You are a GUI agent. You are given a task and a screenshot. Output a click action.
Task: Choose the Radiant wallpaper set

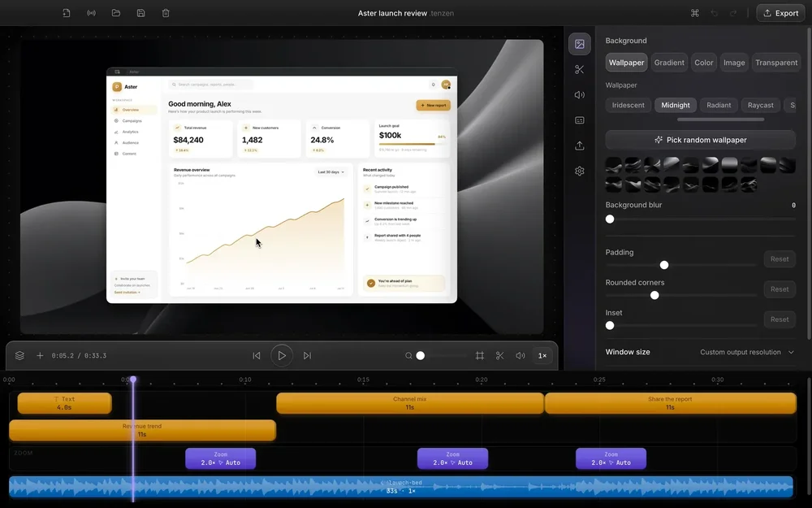719,105
